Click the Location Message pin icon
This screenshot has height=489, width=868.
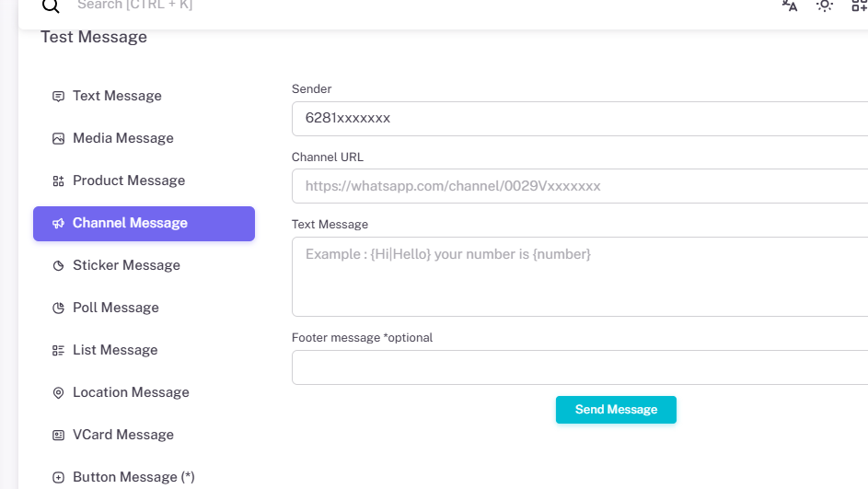[58, 392]
